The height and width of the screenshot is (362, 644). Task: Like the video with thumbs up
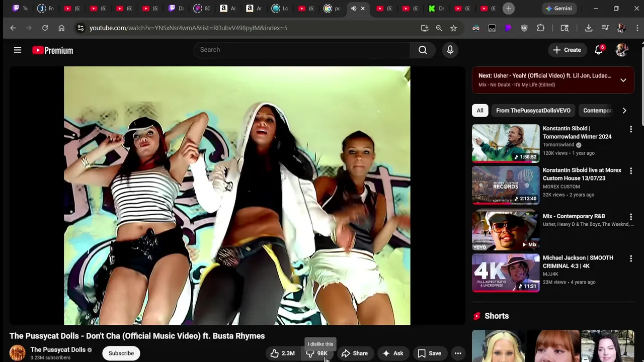[282, 353]
